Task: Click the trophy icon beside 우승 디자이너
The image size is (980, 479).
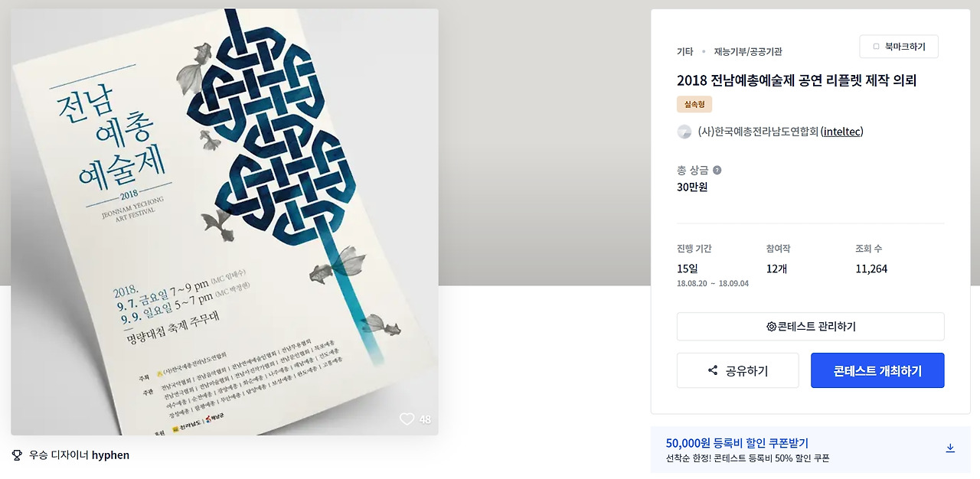Action: coord(17,455)
